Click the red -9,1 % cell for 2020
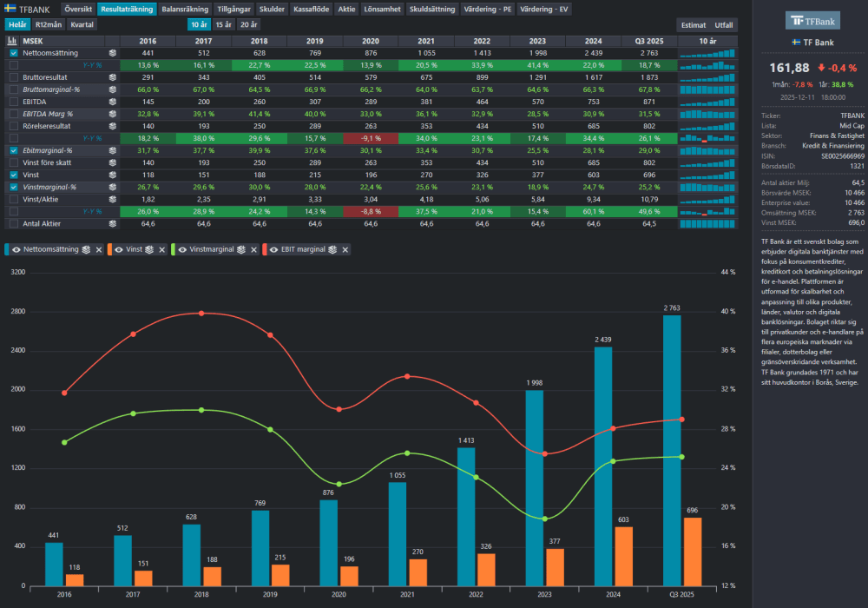 coord(371,138)
